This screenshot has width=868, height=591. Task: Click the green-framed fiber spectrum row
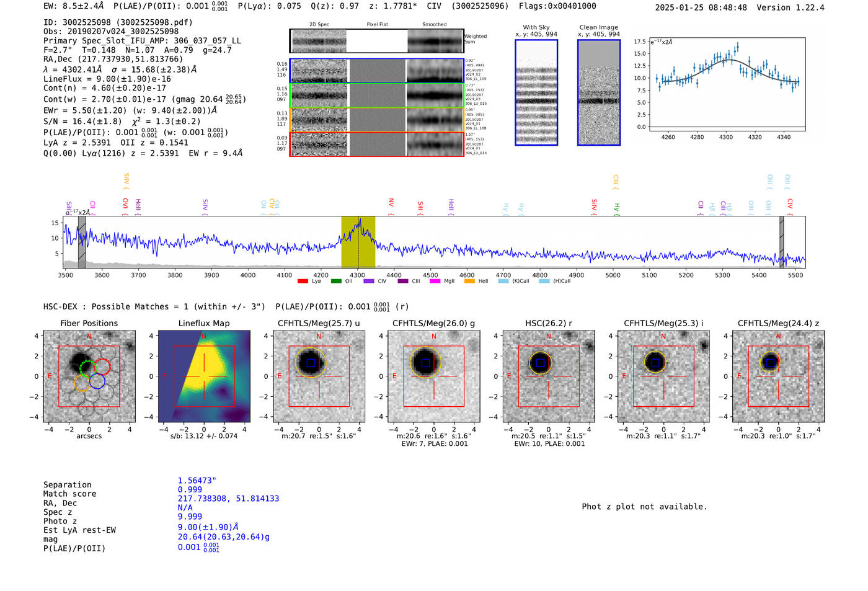click(x=376, y=96)
